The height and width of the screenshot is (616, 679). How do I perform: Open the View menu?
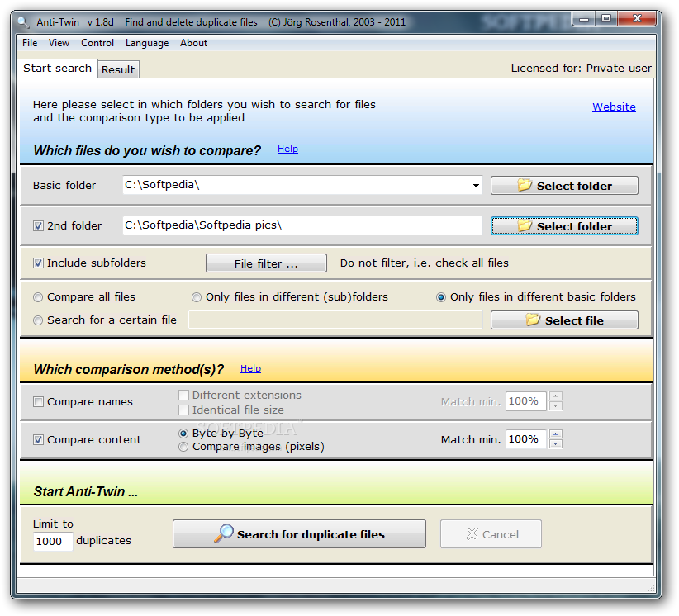tap(59, 43)
